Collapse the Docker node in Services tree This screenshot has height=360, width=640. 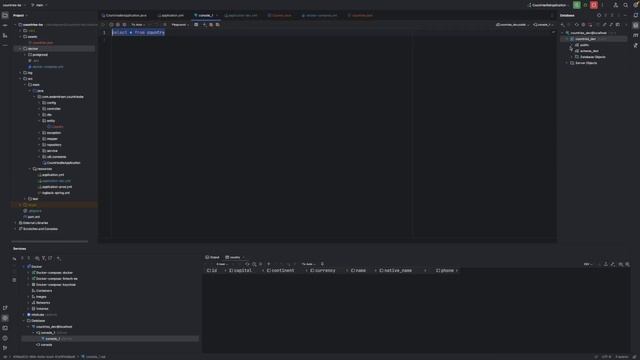click(x=23, y=267)
